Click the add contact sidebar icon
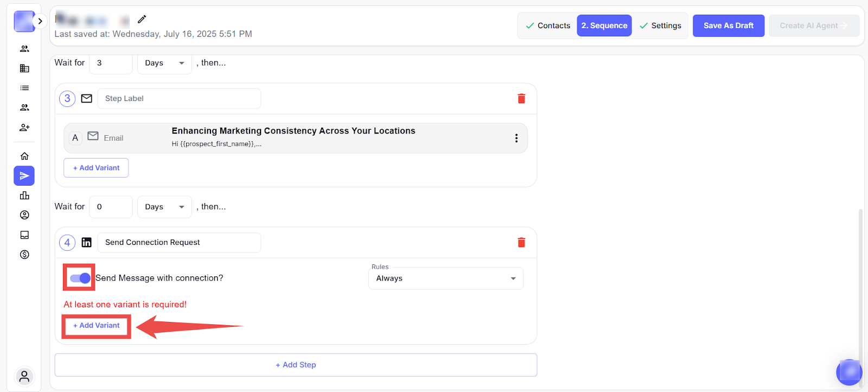 pos(24,128)
